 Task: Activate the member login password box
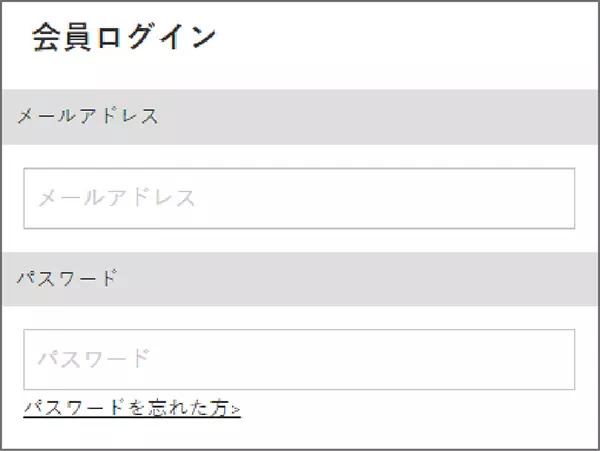299,359
